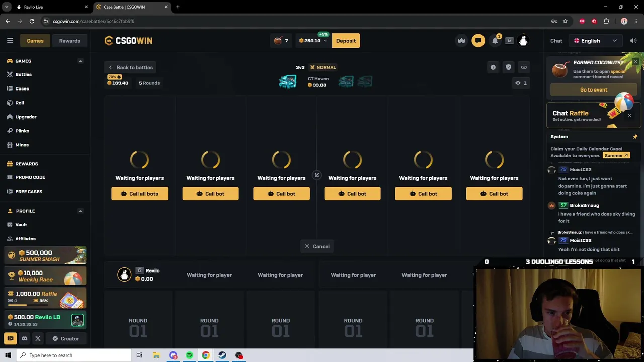Click the large CT Haven case thumbnail
The height and width of the screenshot is (362, 644).
coord(288,82)
